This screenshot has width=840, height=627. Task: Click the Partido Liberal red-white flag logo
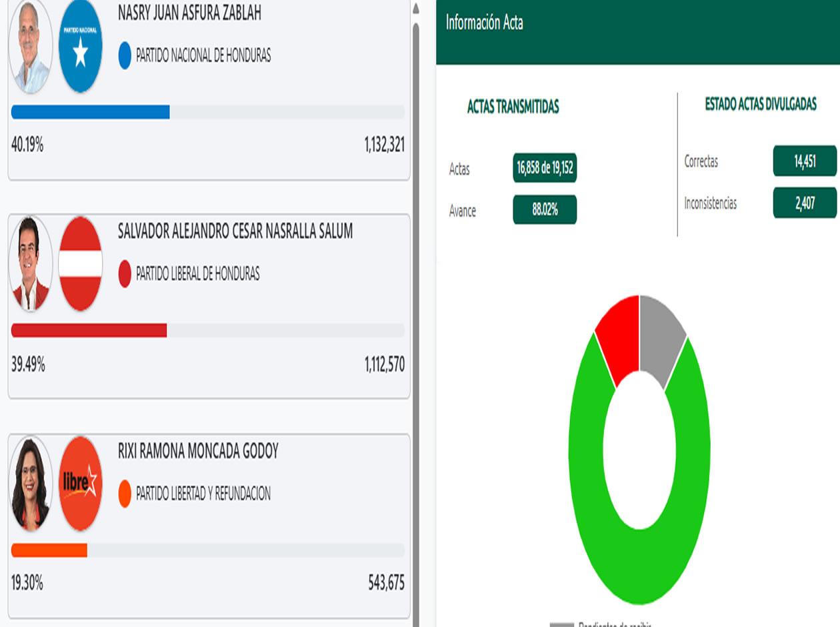pos(80,263)
